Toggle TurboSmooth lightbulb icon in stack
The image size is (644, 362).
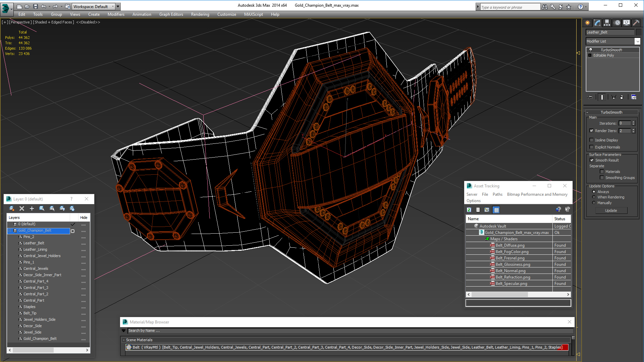[591, 50]
